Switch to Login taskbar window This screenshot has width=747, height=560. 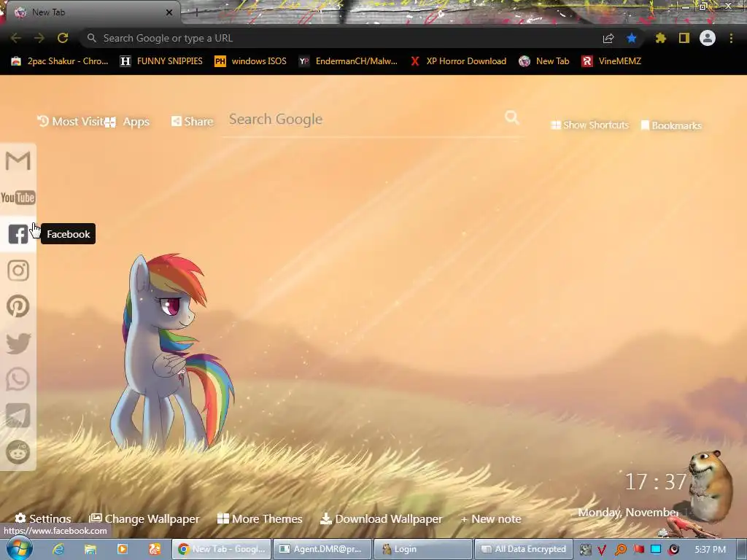point(423,549)
